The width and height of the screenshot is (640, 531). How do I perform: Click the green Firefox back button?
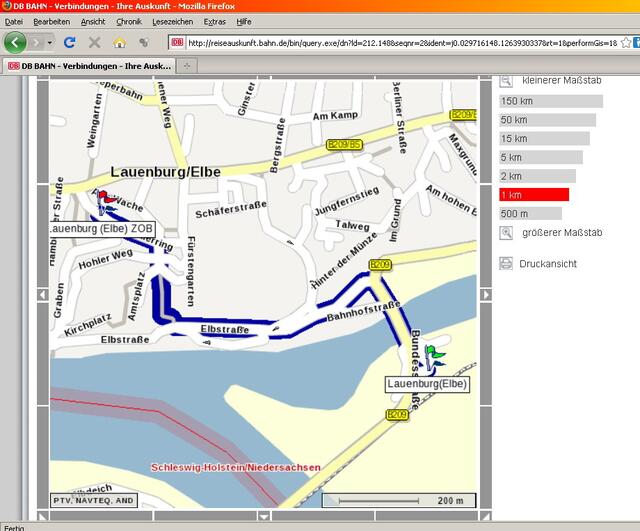(15, 42)
